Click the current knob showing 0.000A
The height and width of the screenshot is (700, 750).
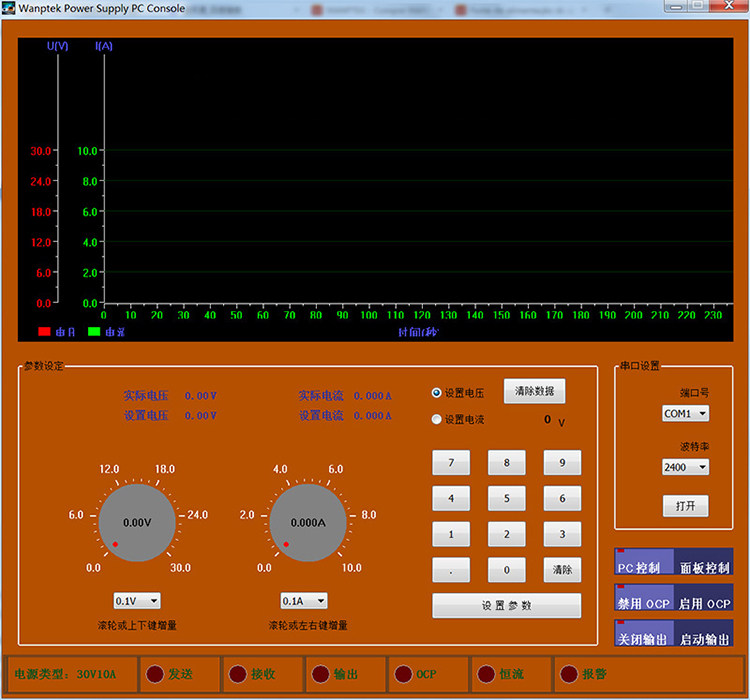click(x=308, y=522)
